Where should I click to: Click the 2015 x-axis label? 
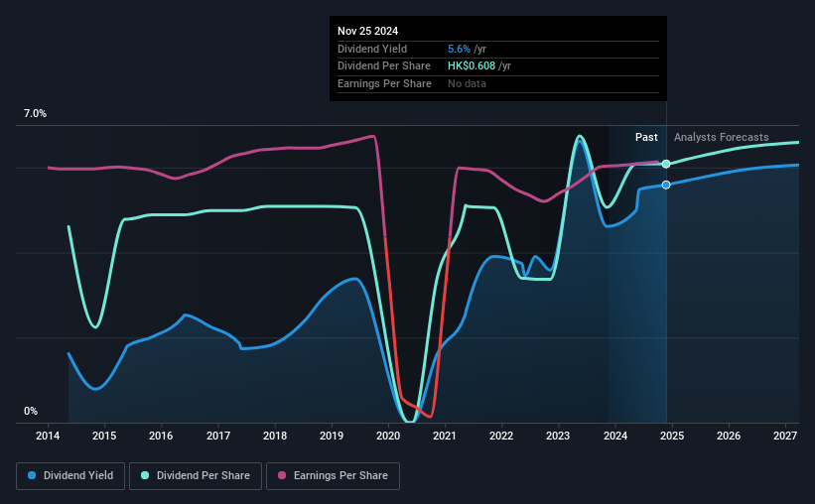pos(104,436)
